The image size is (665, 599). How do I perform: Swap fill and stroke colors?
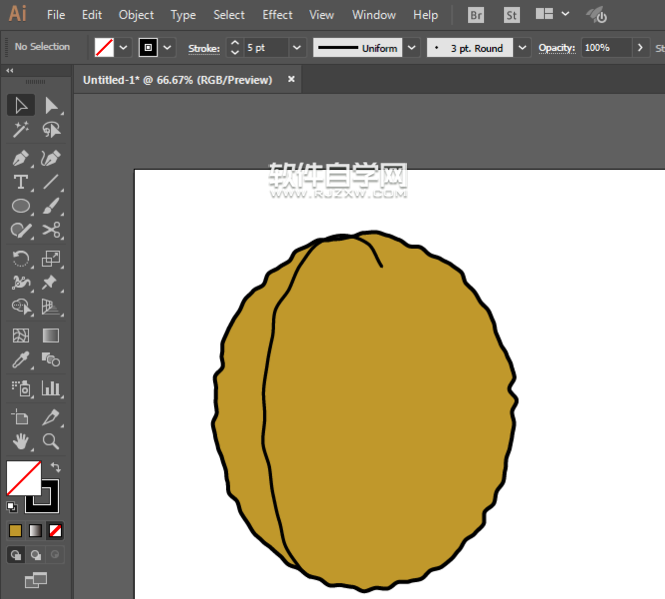coord(57,467)
